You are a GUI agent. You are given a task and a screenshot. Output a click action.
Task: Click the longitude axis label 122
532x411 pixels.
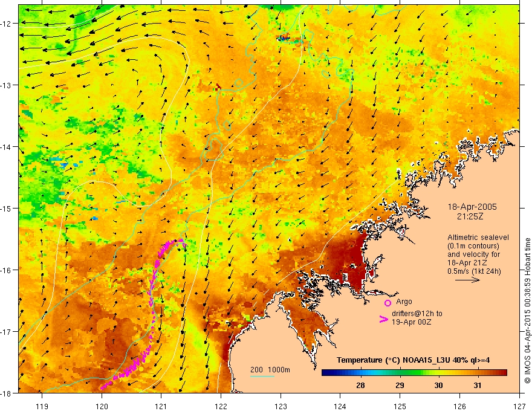(x=221, y=406)
